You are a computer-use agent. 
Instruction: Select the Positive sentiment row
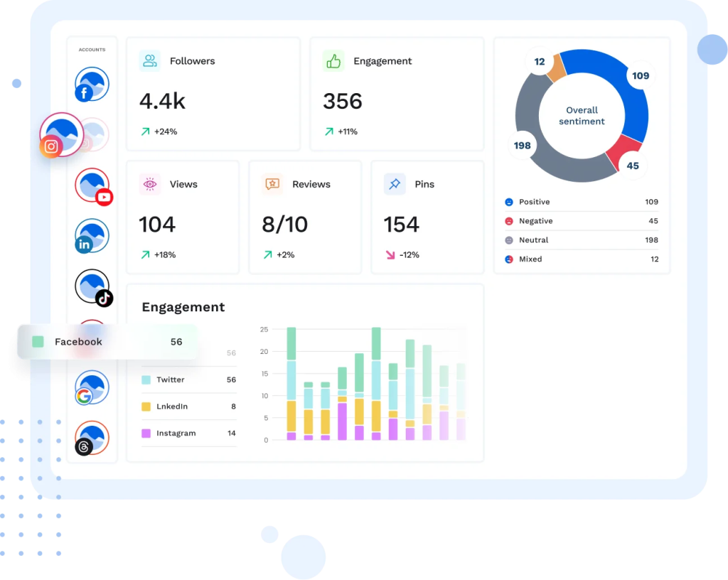pos(581,202)
